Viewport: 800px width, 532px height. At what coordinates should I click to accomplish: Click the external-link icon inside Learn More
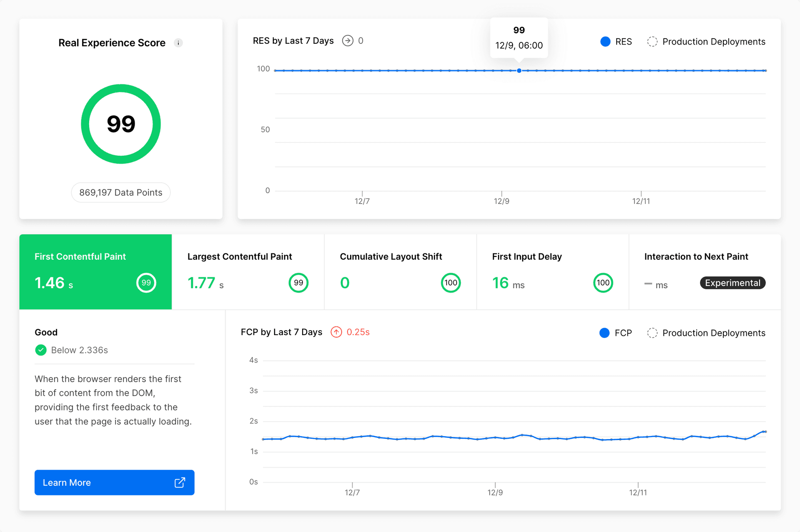tap(179, 482)
